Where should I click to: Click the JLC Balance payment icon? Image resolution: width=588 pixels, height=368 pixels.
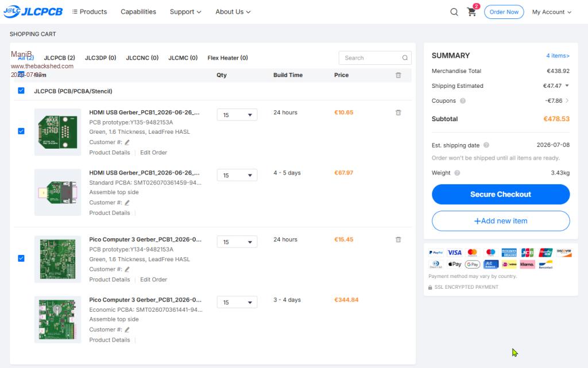coord(491,264)
